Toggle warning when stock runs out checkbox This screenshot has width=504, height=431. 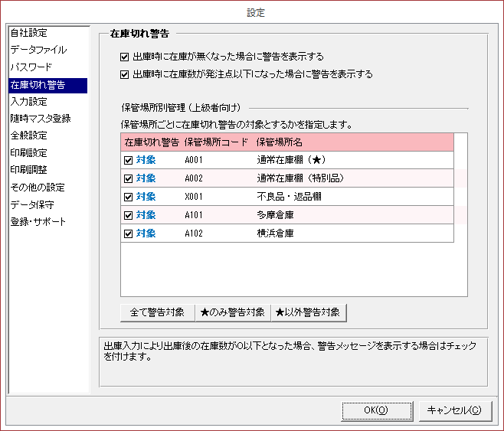click(x=124, y=57)
